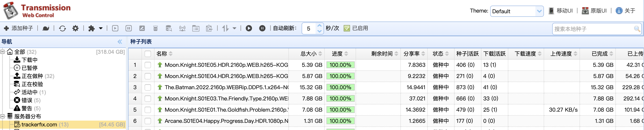Check the box for The.Batman.2022 row
The height and width of the screenshot is (130, 644).
(148, 87)
